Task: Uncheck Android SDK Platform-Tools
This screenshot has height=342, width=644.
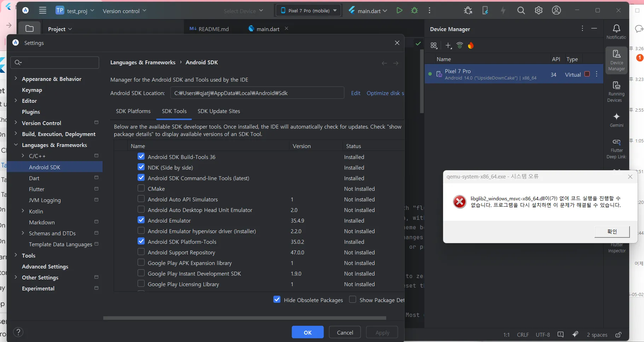Action: (x=141, y=241)
